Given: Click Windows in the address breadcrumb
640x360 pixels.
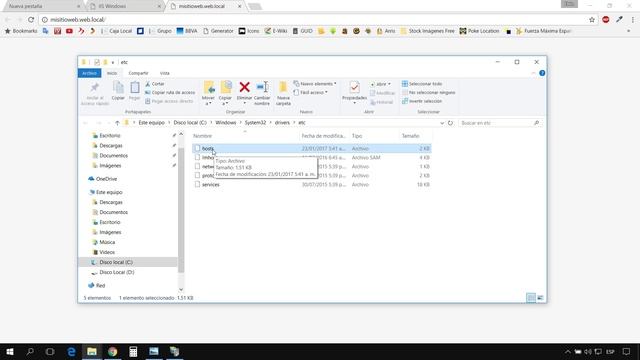Looking at the screenshot, I should tap(226, 123).
